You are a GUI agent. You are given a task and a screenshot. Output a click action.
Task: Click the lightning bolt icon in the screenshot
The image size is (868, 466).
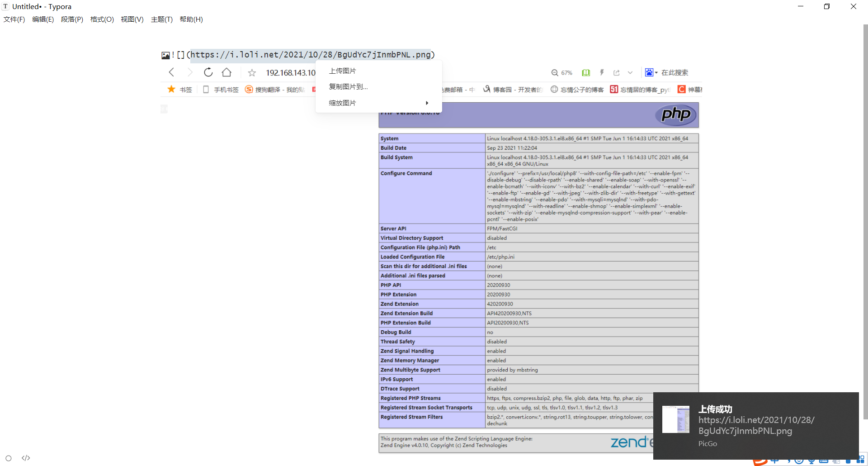[x=602, y=72]
